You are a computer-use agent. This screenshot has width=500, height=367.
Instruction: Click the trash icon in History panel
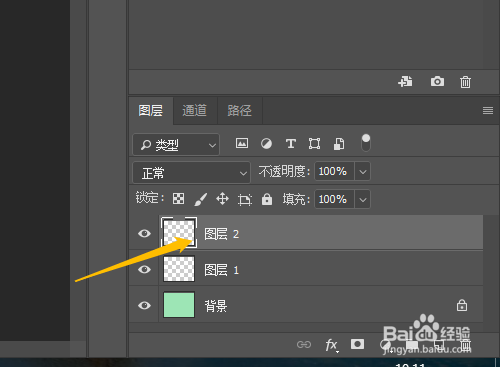click(465, 82)
